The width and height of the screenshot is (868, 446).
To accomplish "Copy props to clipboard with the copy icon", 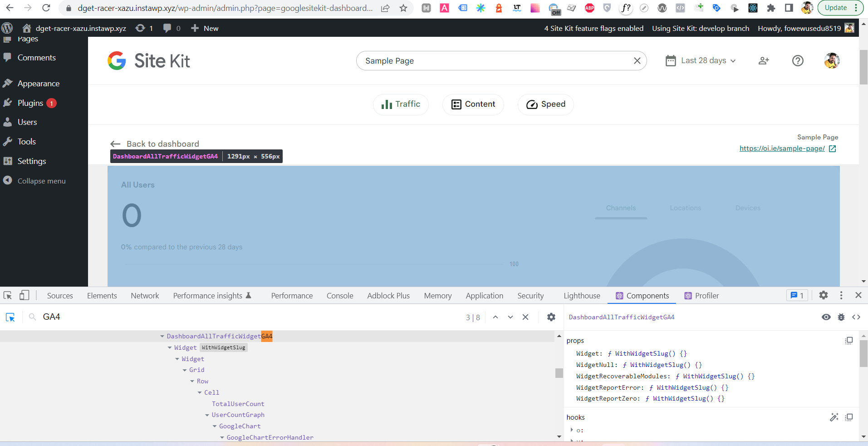I will [x=848, y=340].
